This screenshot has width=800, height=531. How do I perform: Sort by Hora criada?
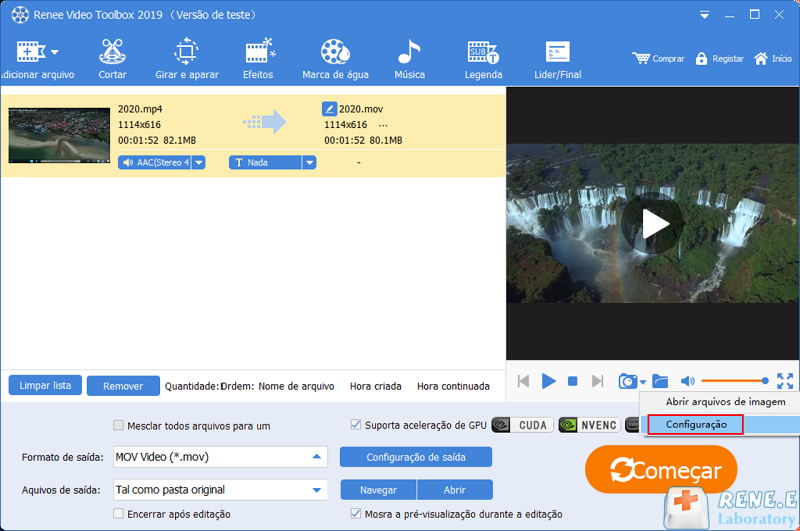coord(376,387)
